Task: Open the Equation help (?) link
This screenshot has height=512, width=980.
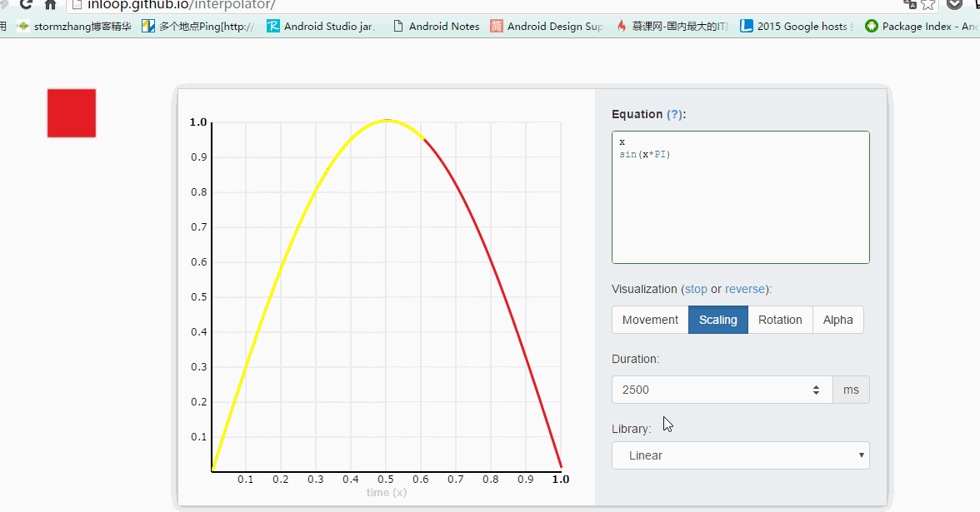Action: pyautogui.click(x=674, y=114)
